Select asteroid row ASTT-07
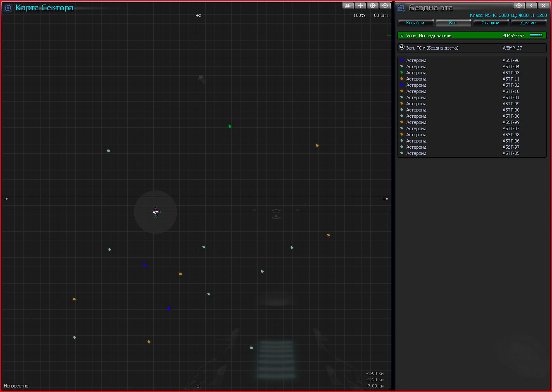The image size is (552, 392). [x=472, y=128]
